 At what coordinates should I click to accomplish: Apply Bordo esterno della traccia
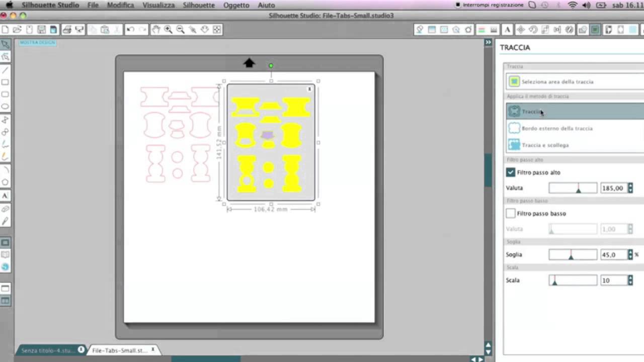(x=575, y=128)
